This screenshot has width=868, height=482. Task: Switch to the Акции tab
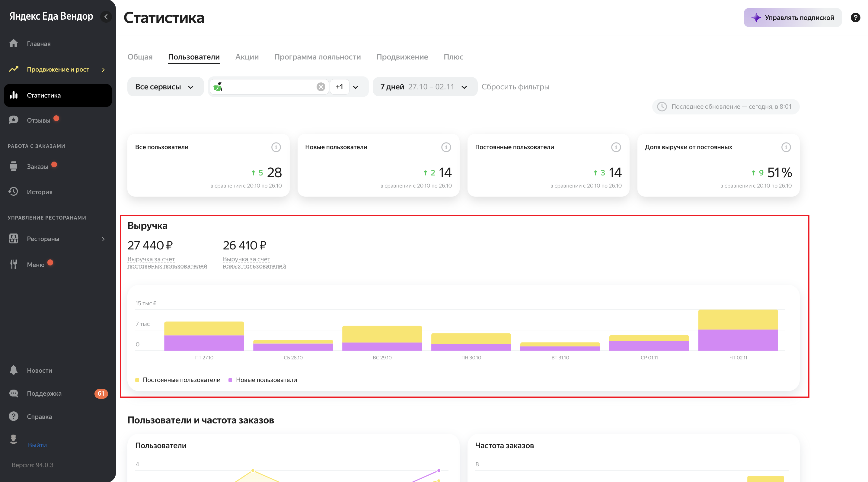click(x=247, y=57)
